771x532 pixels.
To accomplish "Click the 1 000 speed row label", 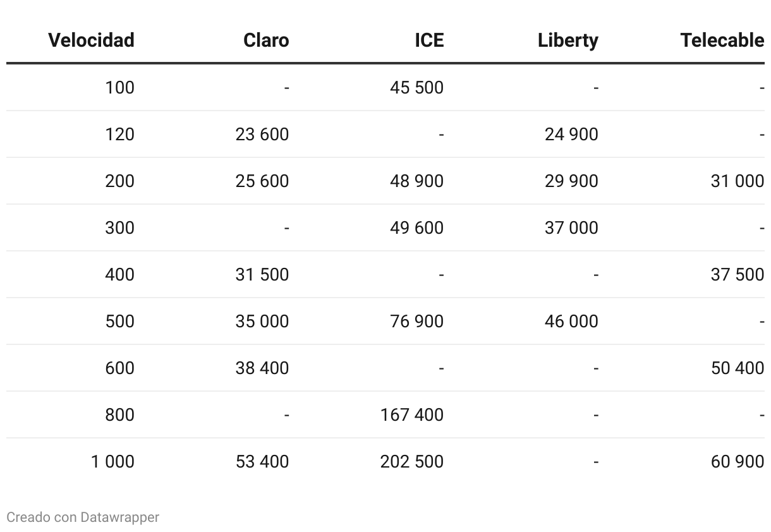I will point(112,462).
